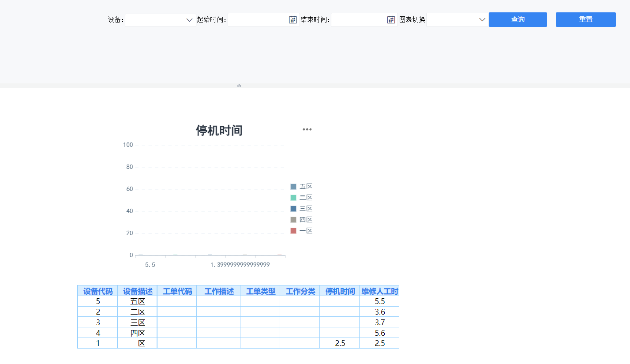This screenshot has height=364, width=630.
Task: Click the 2.5 停机时间 cell for 一区
Action: click(x=340, y=343)
